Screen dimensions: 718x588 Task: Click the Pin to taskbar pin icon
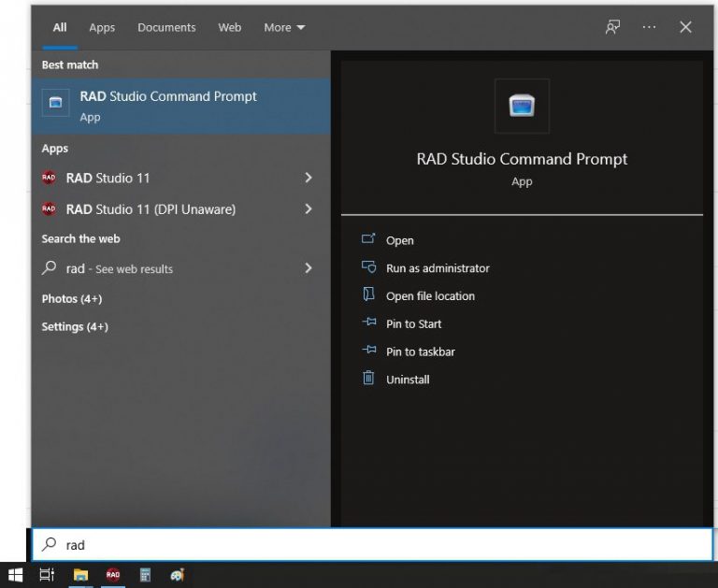click(369, 350)
